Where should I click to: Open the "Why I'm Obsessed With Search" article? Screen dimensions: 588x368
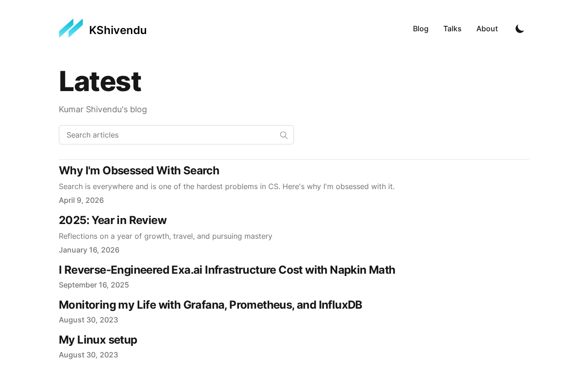pos(139,171)
